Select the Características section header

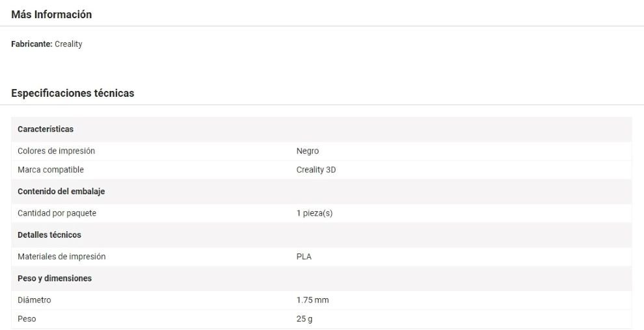pos(46,129)
